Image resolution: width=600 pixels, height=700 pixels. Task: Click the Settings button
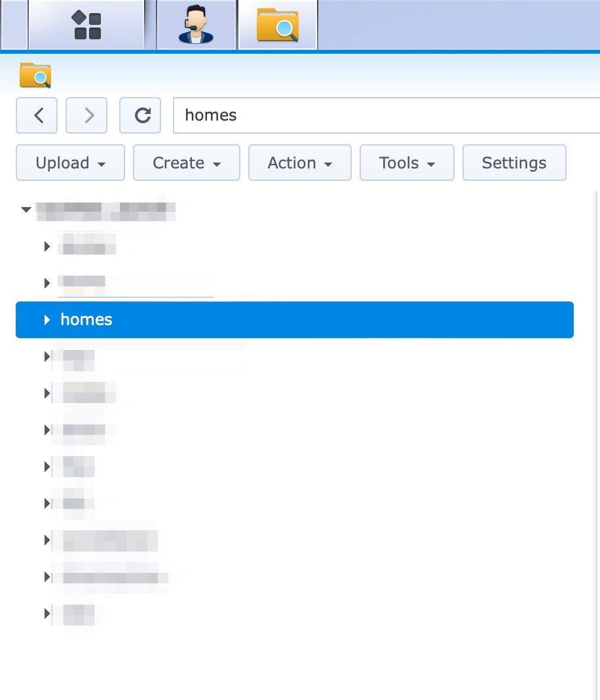[x=514, y=163]
